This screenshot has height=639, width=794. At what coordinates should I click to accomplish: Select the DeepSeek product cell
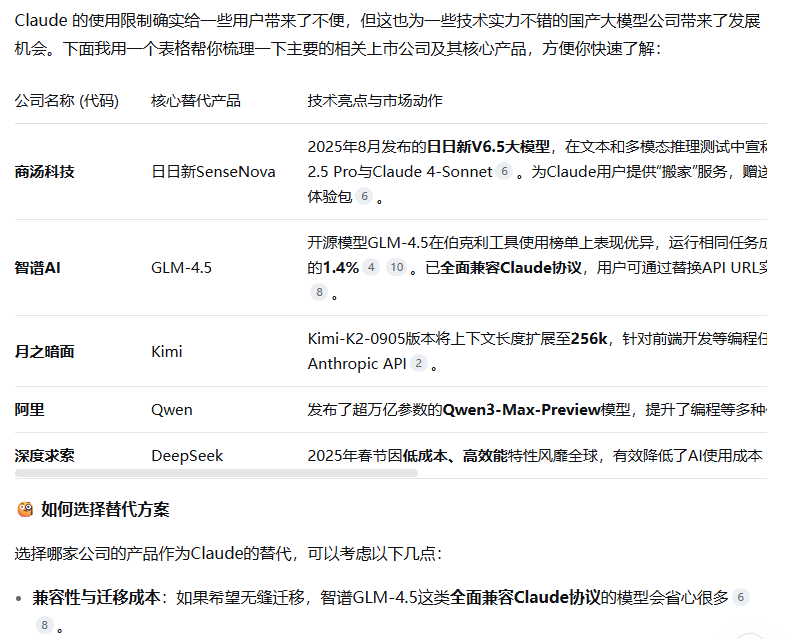pyautogui.click(x=187, y=456)
